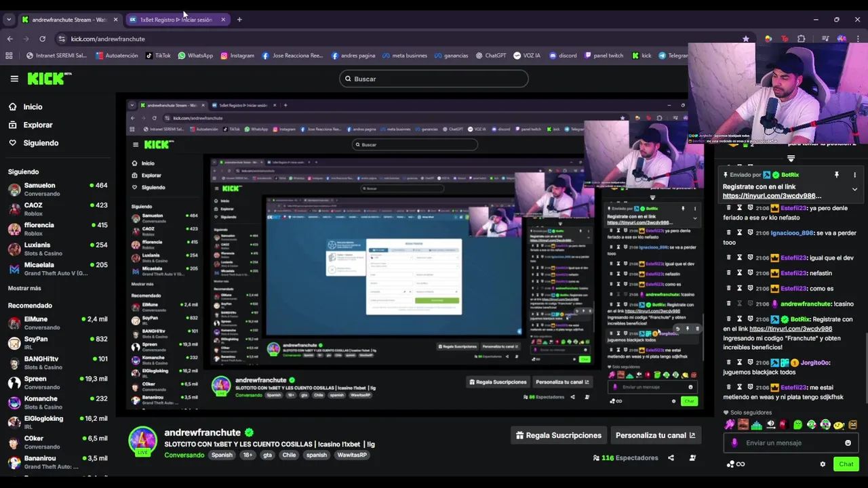Open ChatGPT bookmark

point(491,56)
